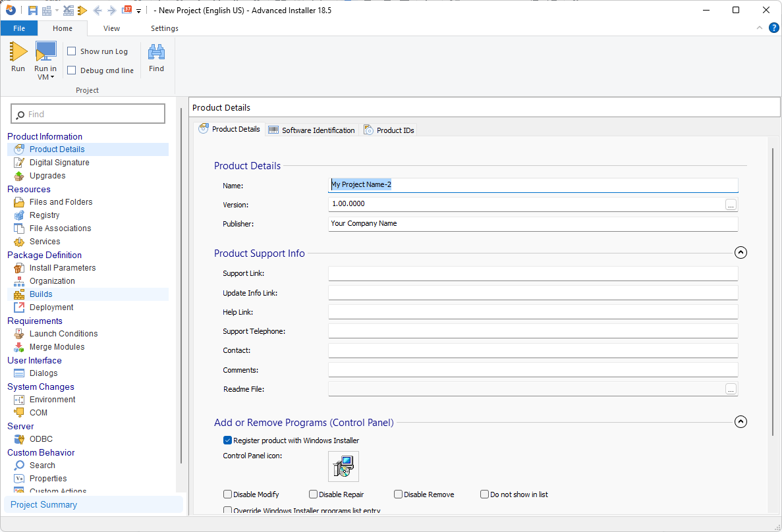Open the Search page under Custom Behavior
Viewport: 782px width, 532px height.
[x=42, y=465]
